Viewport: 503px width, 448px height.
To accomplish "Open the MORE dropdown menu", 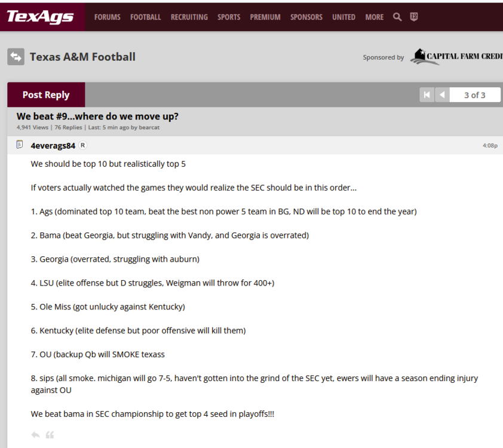I will [x=374, y=17].
